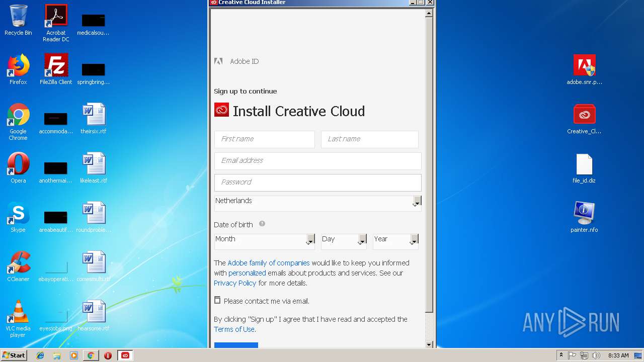Switch to Creative Cloud taskbar button
The height and width of the screenshot is (362, 644).
[x=125, y=355]
